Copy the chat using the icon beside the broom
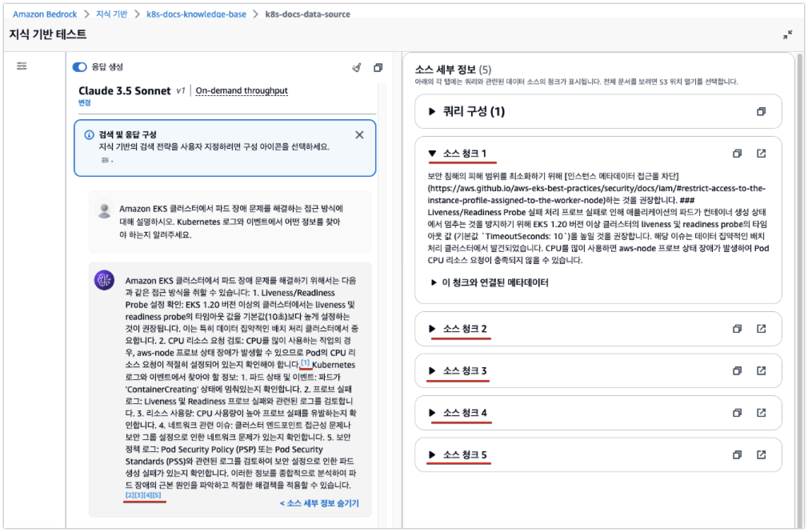The width and height of the screenshot is (808, 532). point(378,67)
